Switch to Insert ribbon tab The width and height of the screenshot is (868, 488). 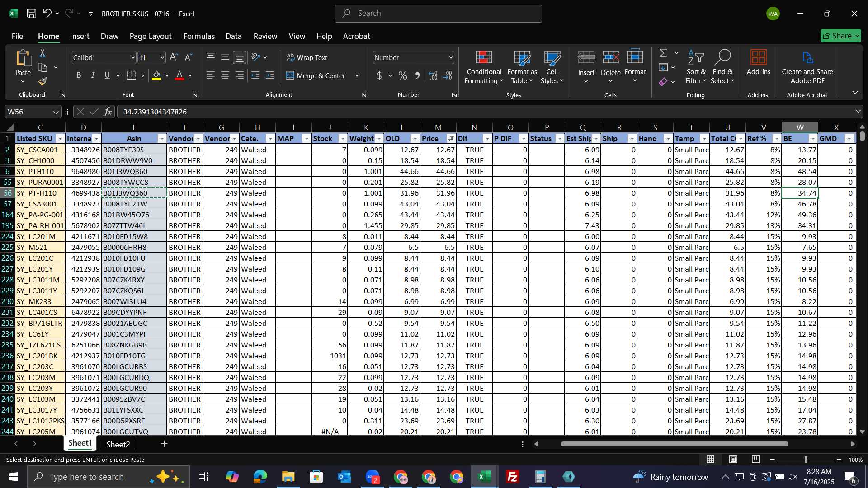click(80, 36)
